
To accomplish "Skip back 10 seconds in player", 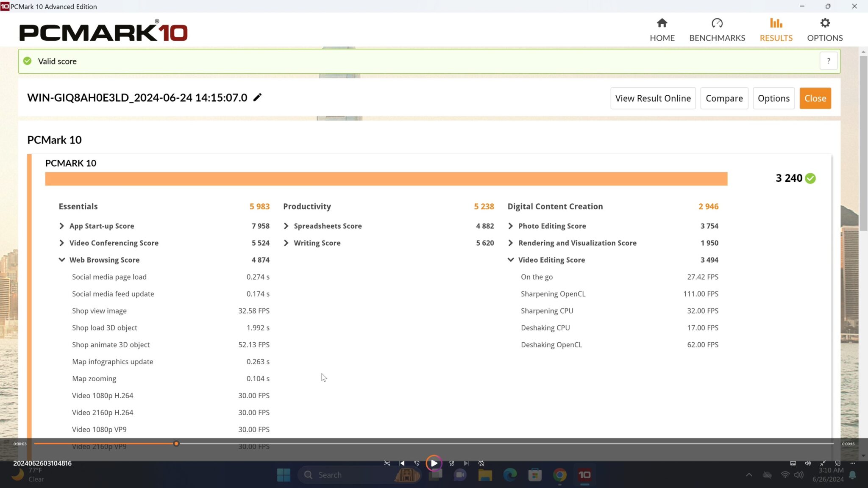I will (x=417, y=463).
